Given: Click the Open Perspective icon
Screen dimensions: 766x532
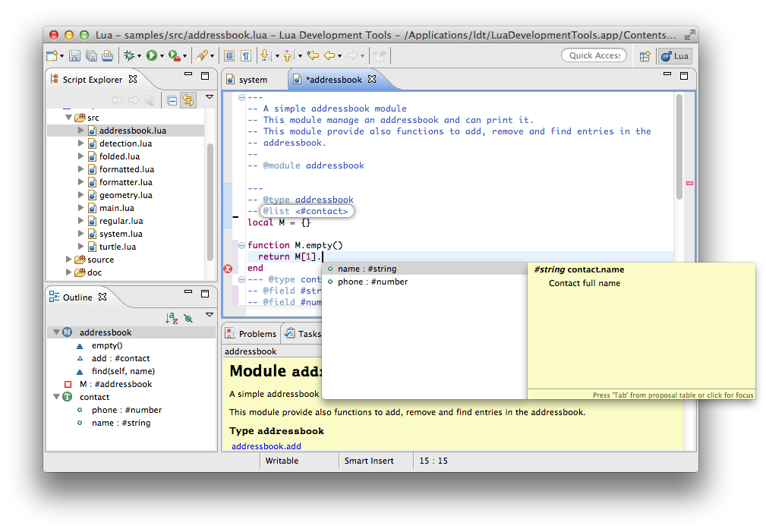Looking at the screenshot, I should [645, 56].
